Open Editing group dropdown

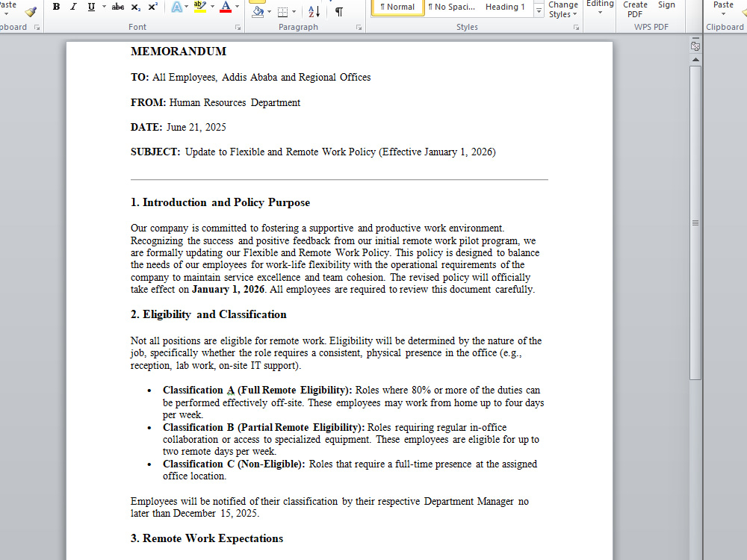pos(600,7)
